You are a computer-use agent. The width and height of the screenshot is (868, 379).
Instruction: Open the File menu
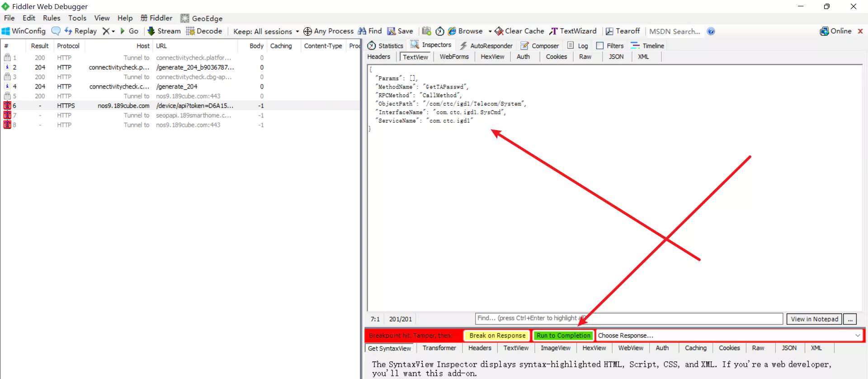[x=9, y=18]
